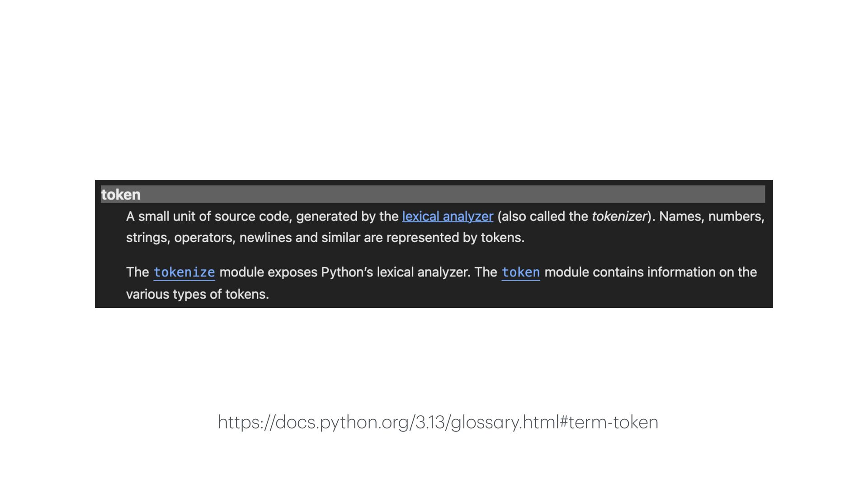Image resolution: width=868 pixels, height=488 pixels.
Task: Click the docs.python.org glossary URL caption
Action: 438,422
